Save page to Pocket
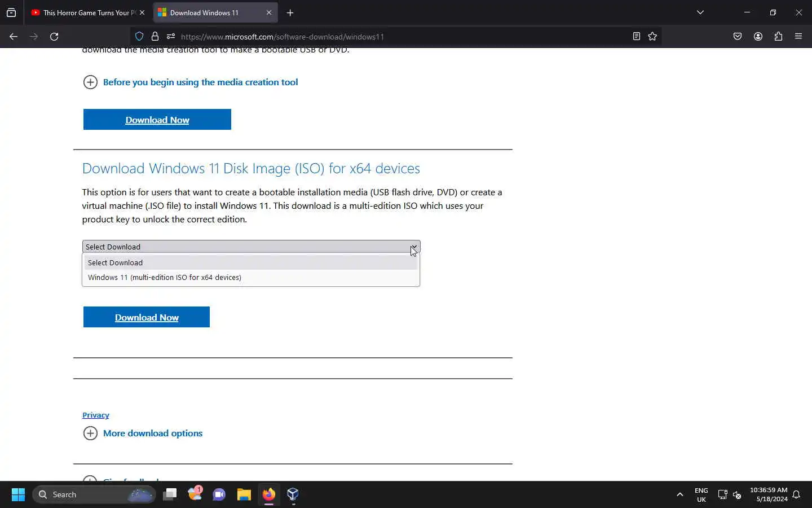This screenshot has width=812, height=508. pyautogui.click(x=738, y=37)
